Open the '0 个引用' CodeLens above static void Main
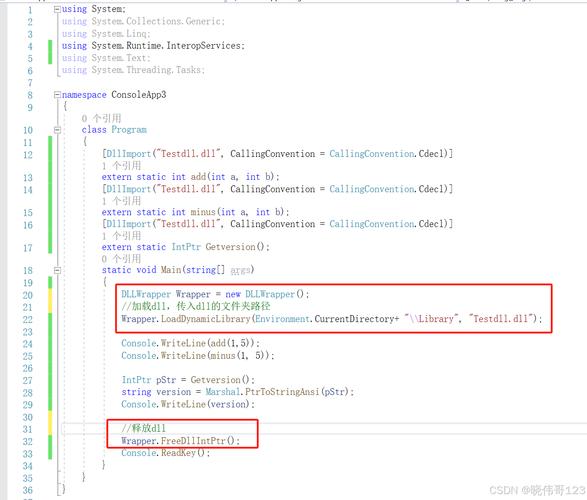587x500 pixels. (x=121, y=259)
